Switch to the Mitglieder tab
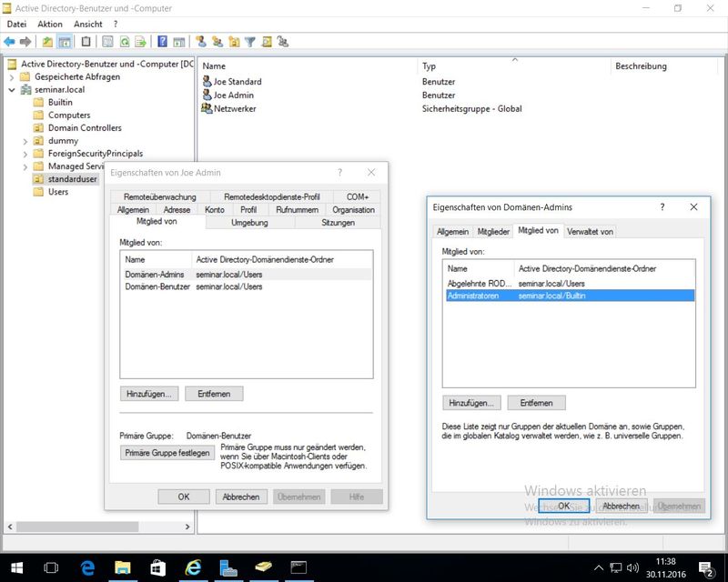Viewport: 728px width, 582px height. [x=493, y=231]
